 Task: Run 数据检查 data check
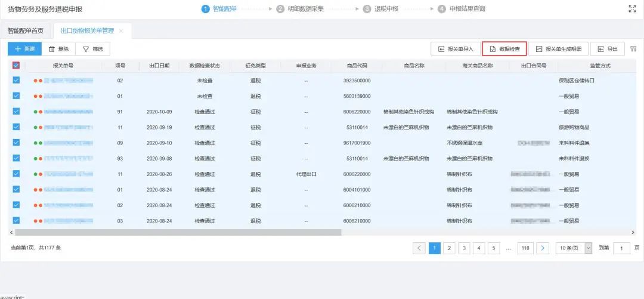[504, 49]
